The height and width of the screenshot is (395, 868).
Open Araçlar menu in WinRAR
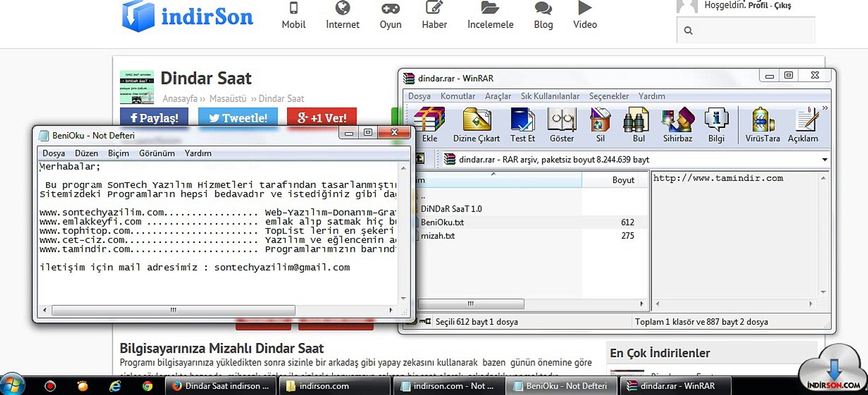(498, 96)
